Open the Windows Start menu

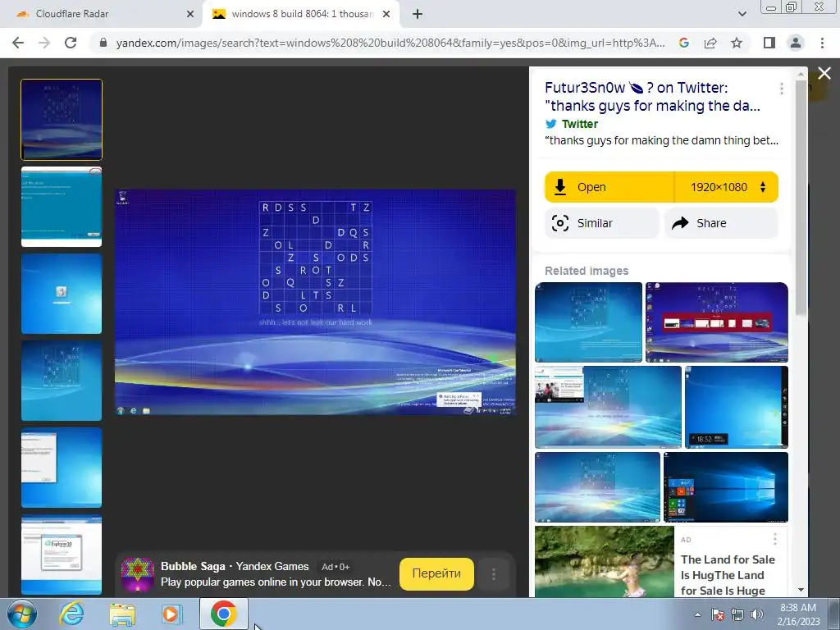[x=22, y=614]
